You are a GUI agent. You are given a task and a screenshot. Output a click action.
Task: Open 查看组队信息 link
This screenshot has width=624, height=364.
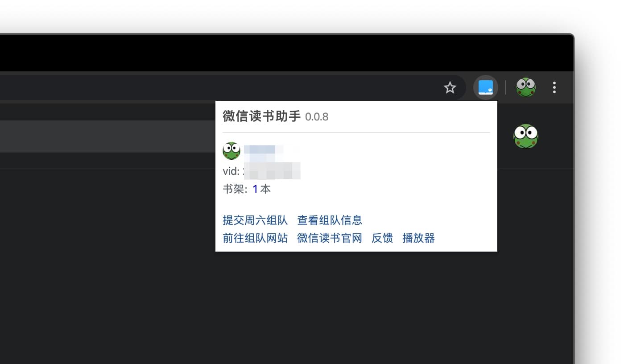point(330,220)
